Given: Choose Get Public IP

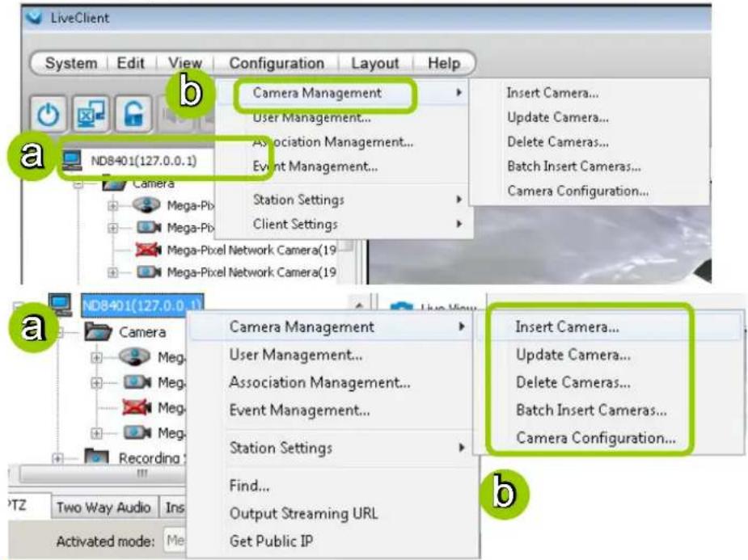Looking at the screenshot, I should 332,541.
